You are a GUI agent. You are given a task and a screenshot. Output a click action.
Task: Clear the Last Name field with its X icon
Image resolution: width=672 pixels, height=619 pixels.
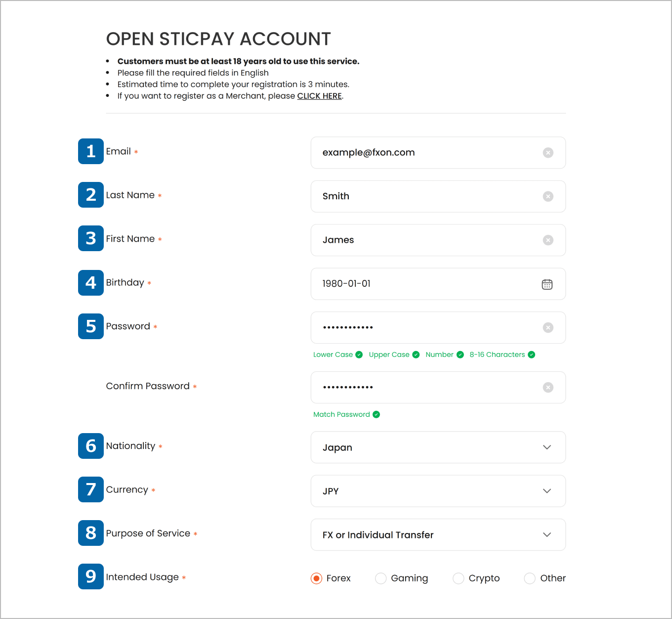tap(548, 196)
